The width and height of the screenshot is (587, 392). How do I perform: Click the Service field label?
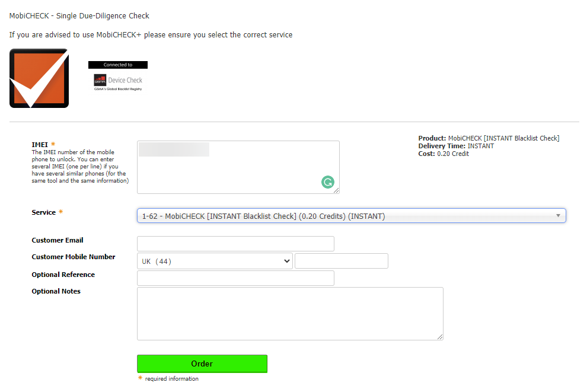point(43,212)
